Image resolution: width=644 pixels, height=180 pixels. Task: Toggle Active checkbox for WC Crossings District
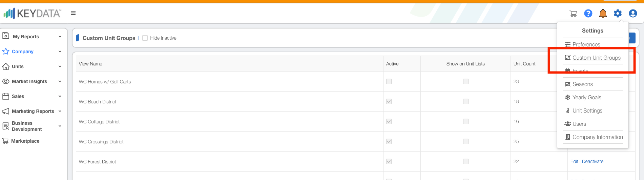pos(389,141)
